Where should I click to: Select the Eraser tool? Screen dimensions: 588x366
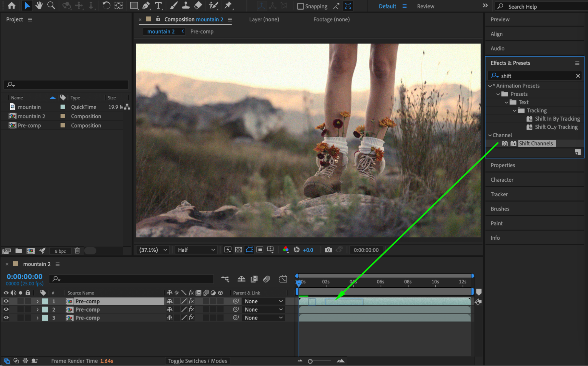(x=198, y=6)
